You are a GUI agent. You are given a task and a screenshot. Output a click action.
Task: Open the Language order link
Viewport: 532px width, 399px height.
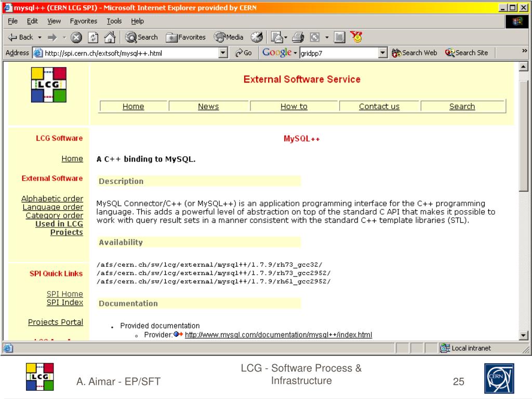(x=53, y=207)
